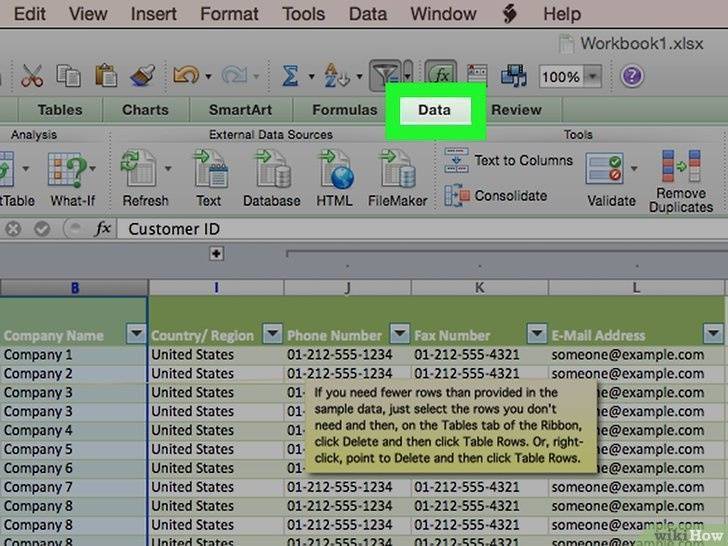Expand the outline plus button above columns

pyautogui.click(x=214, y=255)
